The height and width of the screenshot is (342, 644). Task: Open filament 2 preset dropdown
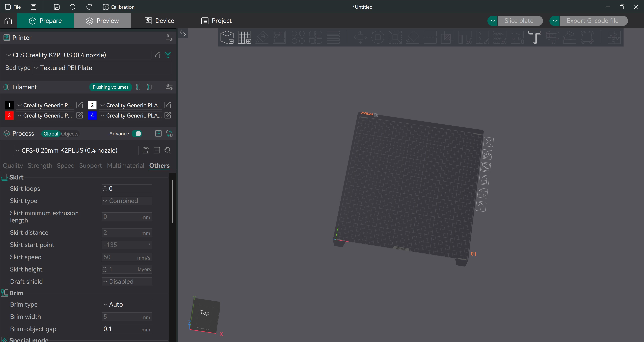coord(131,105)
